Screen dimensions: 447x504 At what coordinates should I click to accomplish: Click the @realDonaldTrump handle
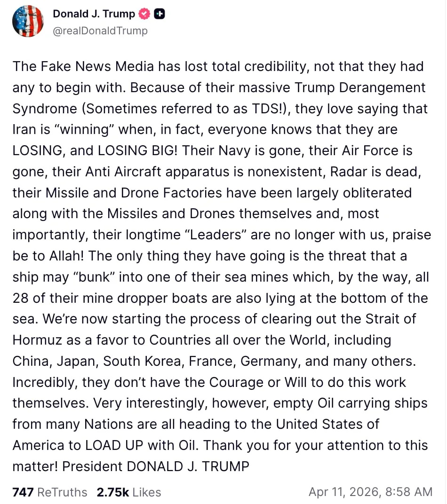(100, 31)
